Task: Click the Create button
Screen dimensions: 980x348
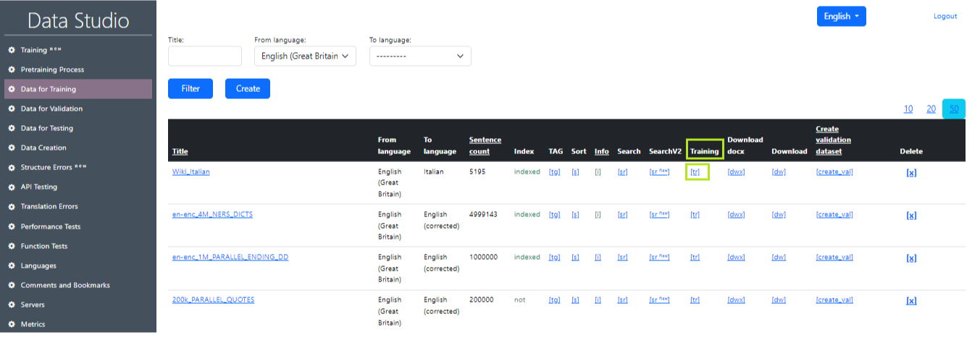Action: (x=248, y=88)
